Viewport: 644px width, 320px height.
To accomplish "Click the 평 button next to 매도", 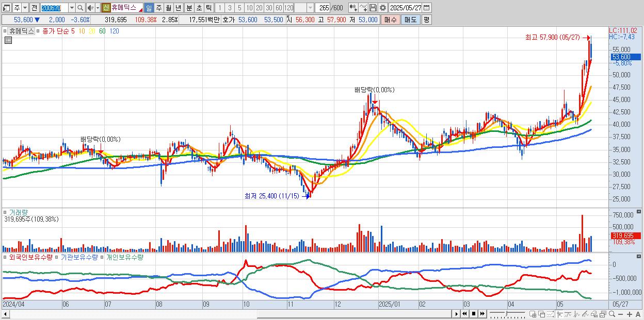I will coord(426,20).
